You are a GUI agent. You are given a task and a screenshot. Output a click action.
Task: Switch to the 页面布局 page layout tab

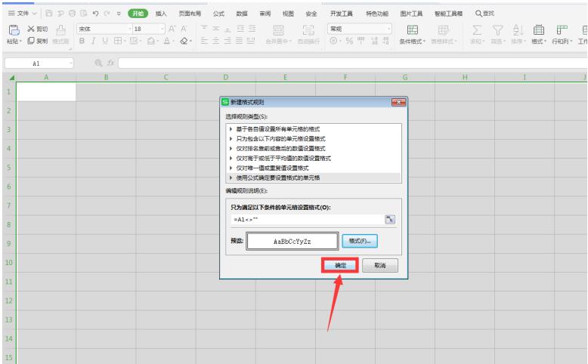(190, 14)
